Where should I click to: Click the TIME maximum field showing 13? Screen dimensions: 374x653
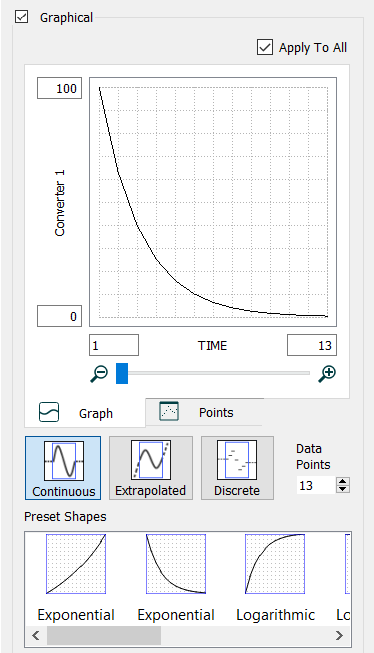pyautogui.click(x=312, y=345)
